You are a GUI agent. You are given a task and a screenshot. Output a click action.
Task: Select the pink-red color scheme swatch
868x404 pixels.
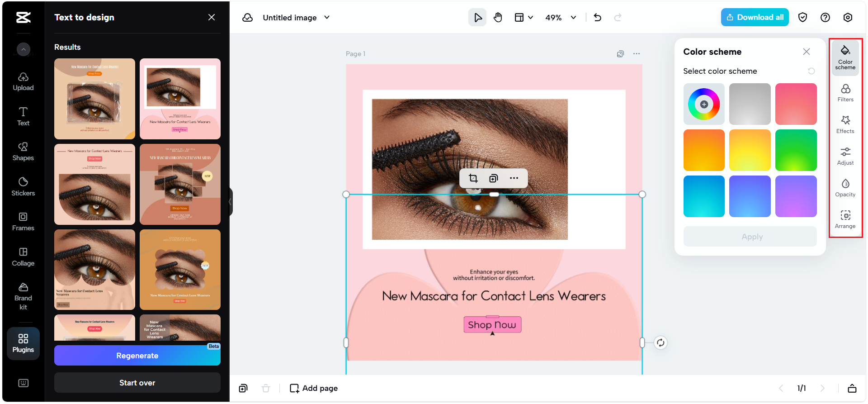[796, 104]
